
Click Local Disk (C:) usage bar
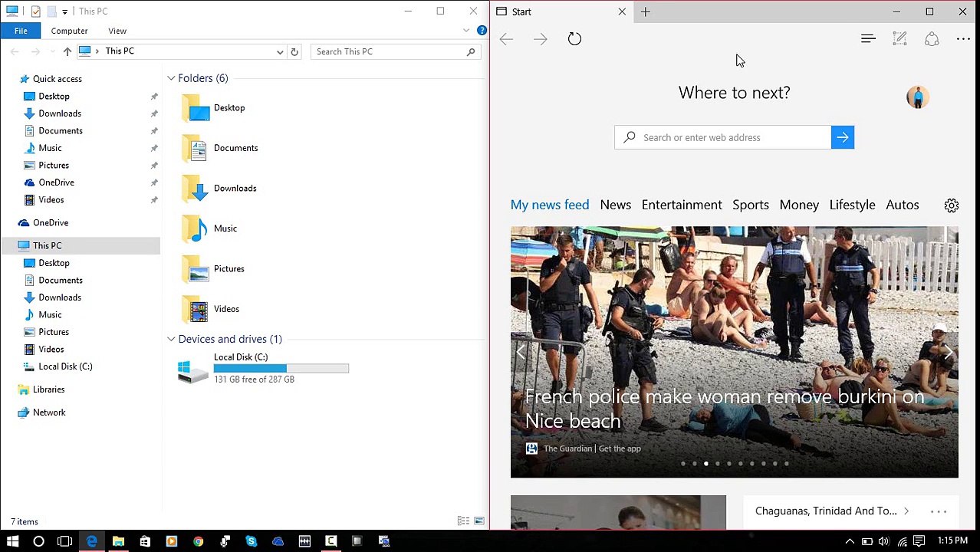click(x=281, y=369)
